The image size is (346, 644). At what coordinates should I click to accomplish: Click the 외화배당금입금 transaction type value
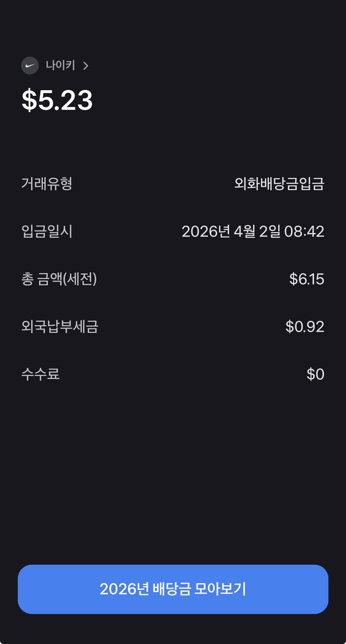tap(279, 184)
